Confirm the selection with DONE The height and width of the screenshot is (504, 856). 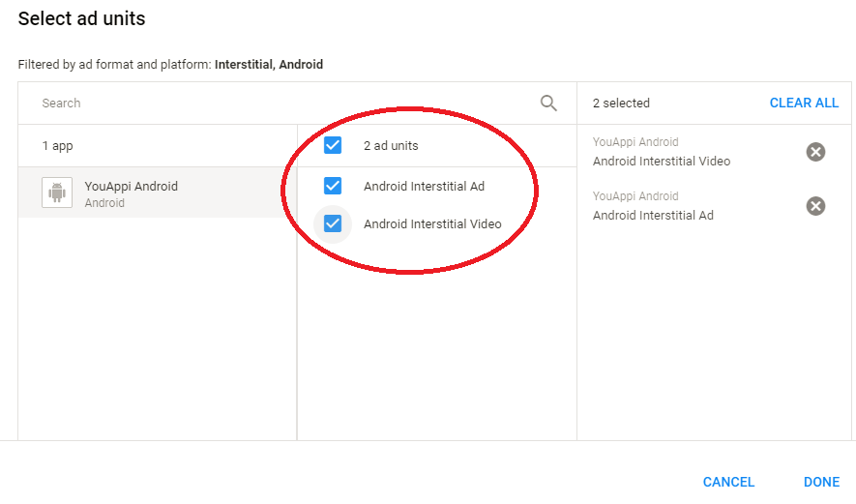point(821,482)
